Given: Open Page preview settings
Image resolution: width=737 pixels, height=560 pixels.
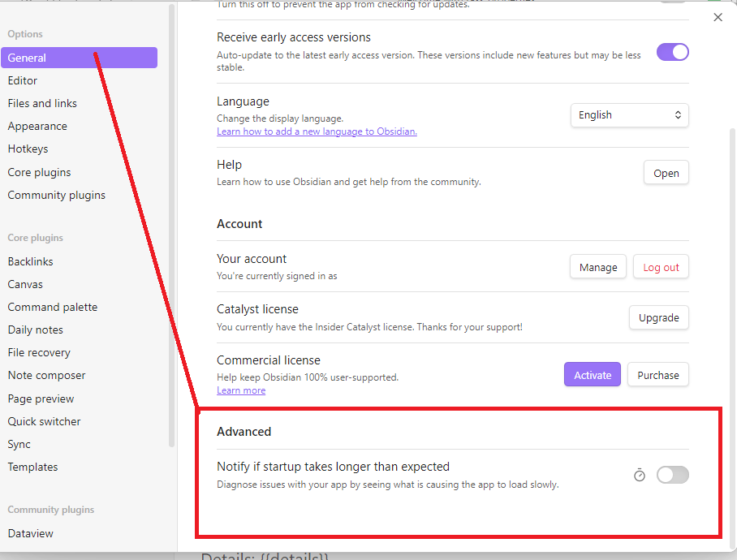Looking at the screenshot, I should [41, 398].
